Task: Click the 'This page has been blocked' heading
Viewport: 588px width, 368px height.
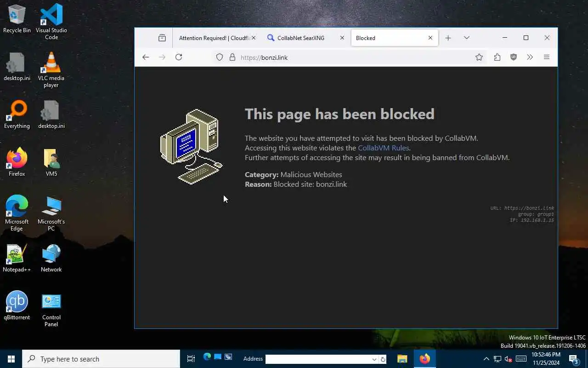Action: coord(339,114)
